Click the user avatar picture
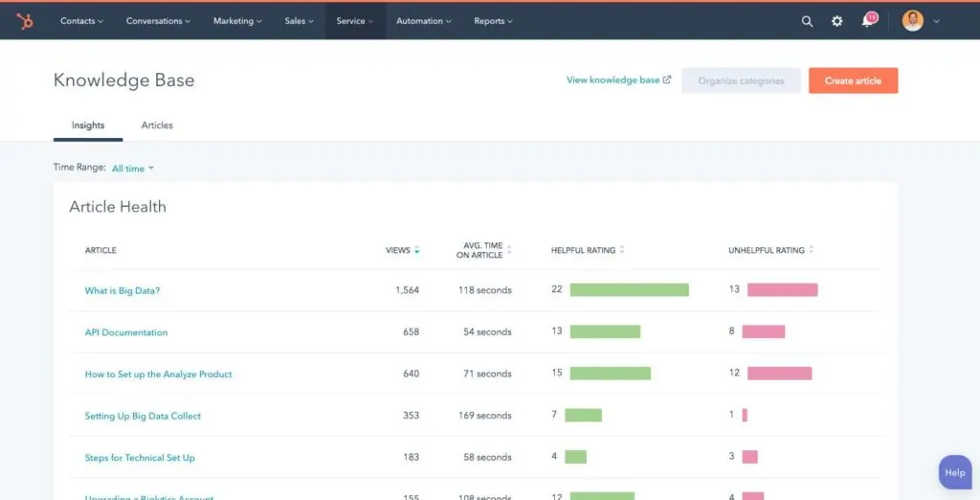980x500 pixels. point(912,21)
